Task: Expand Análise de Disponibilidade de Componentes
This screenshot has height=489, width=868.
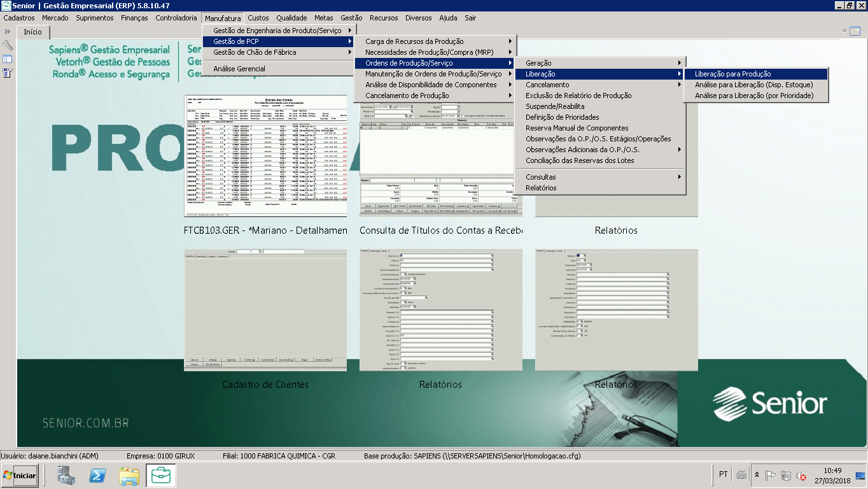Action: coord(435,85)
